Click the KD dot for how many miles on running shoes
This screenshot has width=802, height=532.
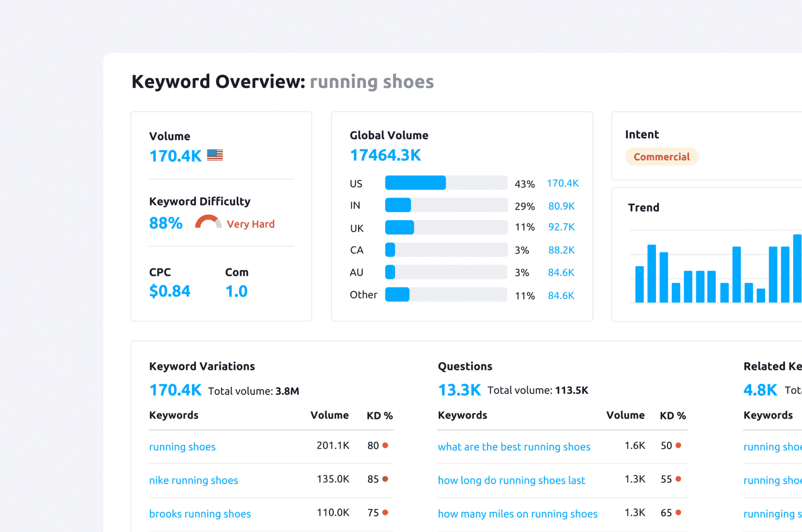coord(678,513)
